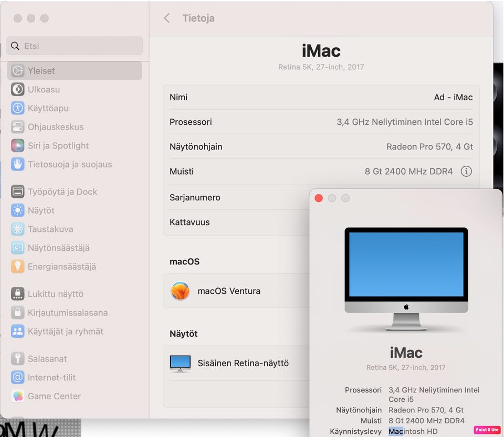
Task: Click the Game Center colorful icon
Action: point(18,396)
